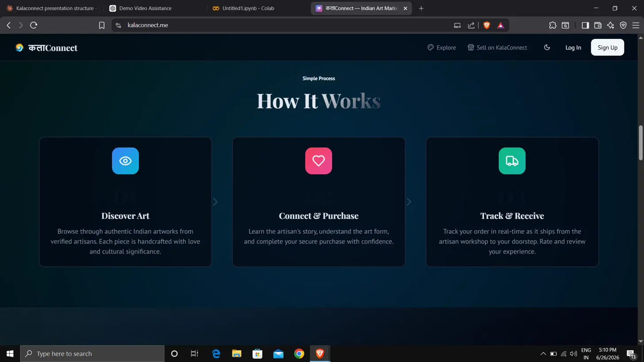Click the How It Works title
Viewport: 644px width, 362px height.
point(318,101)
